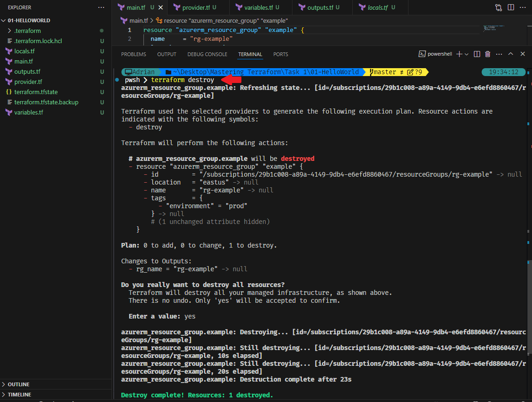
Task: Click Terraform icon beside locals.tf in explorer
Action: coord(9,51)
